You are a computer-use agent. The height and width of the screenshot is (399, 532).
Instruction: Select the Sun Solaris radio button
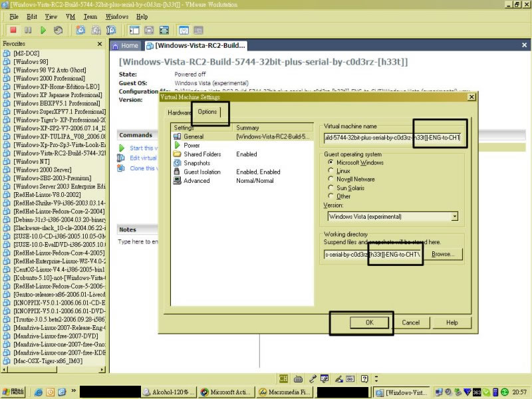tap(332, 188)
